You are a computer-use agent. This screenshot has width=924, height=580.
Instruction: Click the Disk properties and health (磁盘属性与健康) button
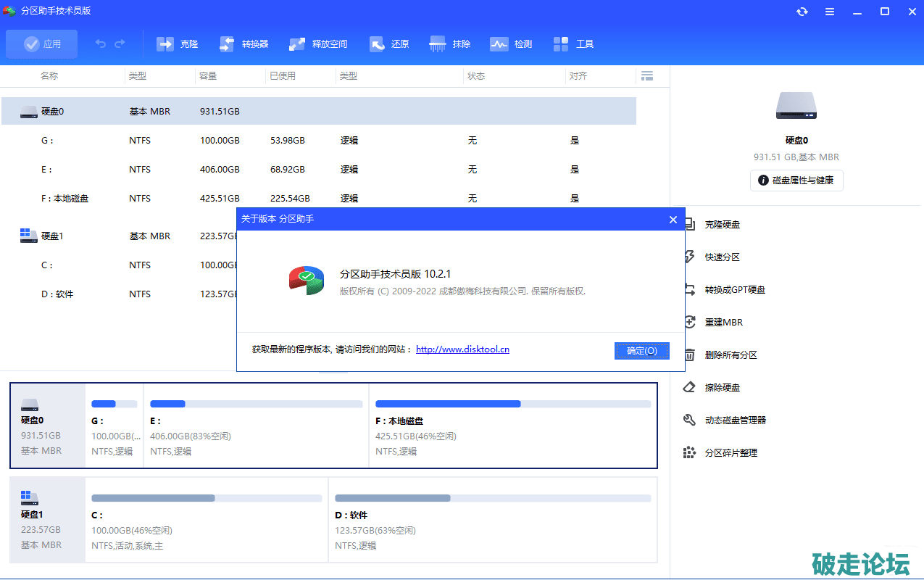(796, 181)
